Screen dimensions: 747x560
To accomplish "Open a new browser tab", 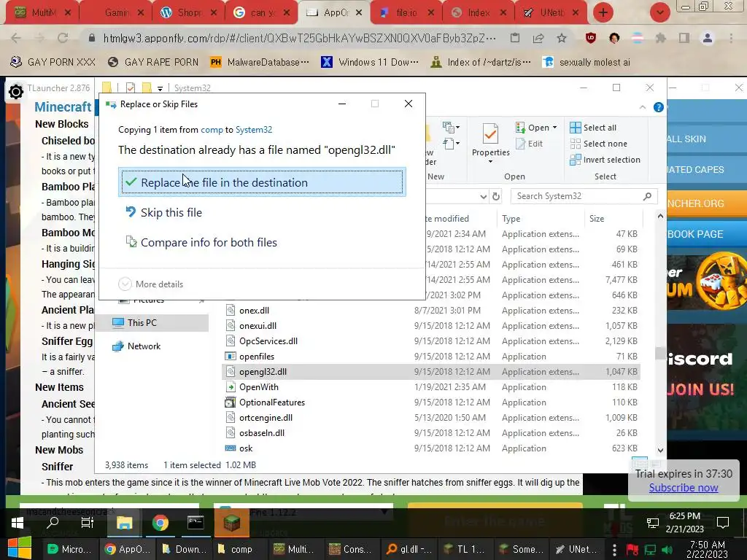I will tap(603, 12).
